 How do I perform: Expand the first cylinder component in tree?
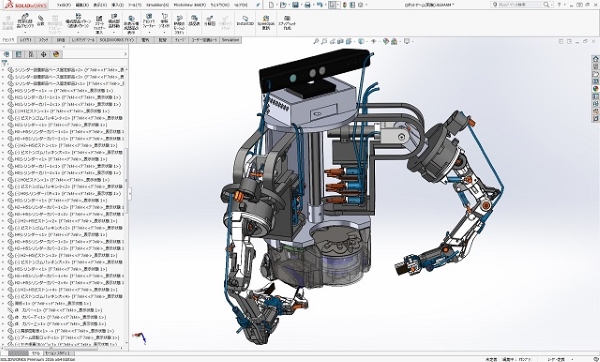[x=3, y=70]
